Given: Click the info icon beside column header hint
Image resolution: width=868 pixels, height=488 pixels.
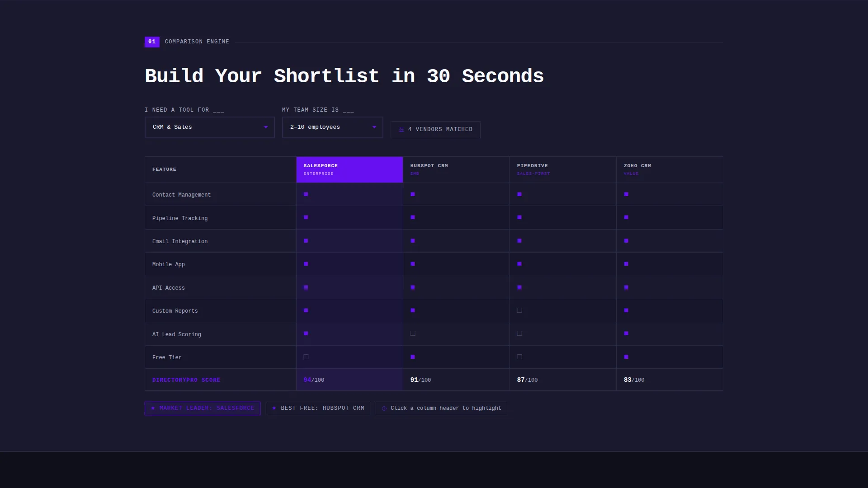Looking at the screenshot, I should [384, 408].
